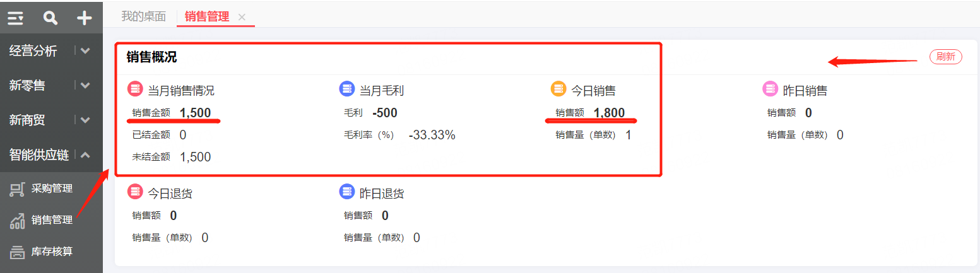Click the search magnifier icon

(50, 18)
